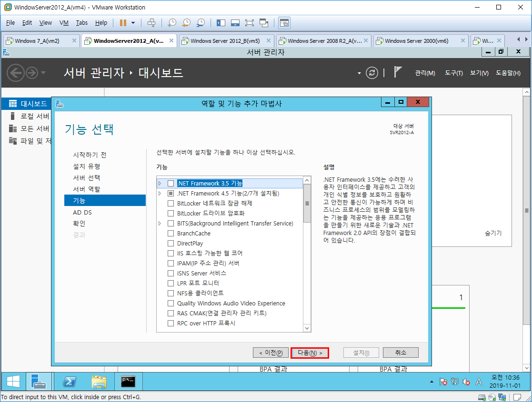Open the 도구(T) menu
Image resolution: width=532 pixels, height=402 pixels.
pos(453,73)
